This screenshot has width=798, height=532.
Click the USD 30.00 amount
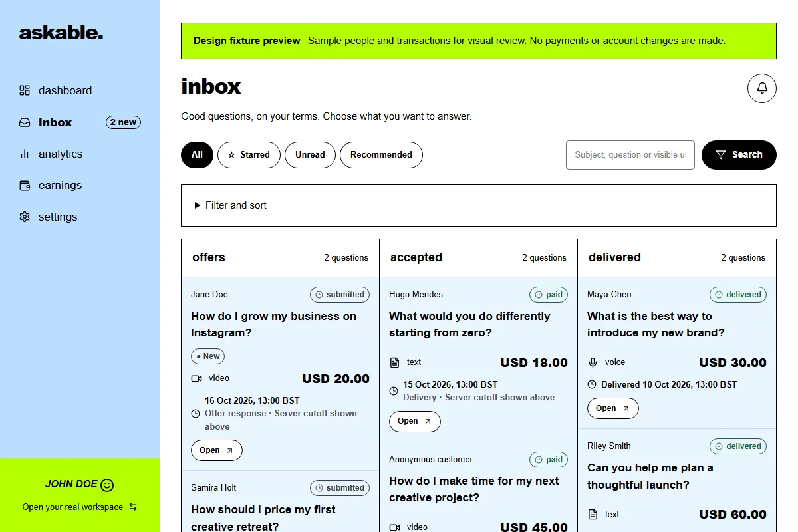[x=733, y=363]
